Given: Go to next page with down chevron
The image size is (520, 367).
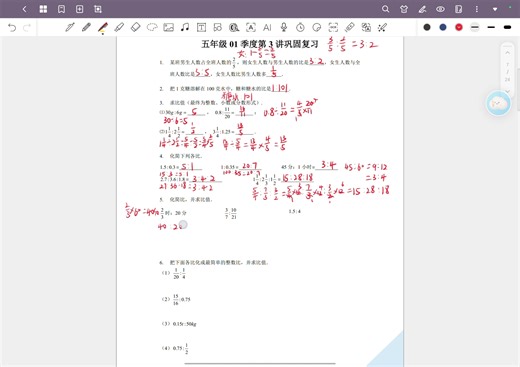Looking at the screenshot, I should coord(507,91).
